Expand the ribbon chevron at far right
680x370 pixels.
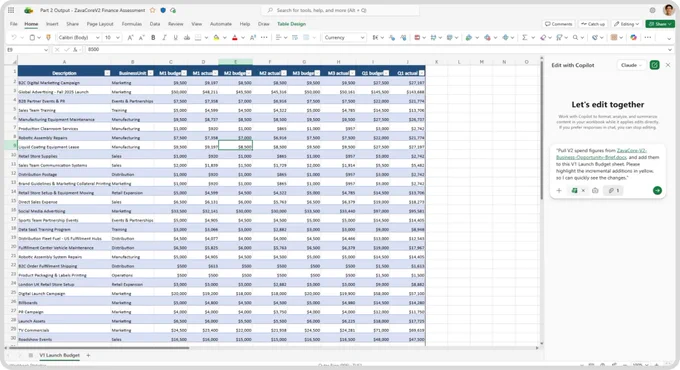(x=669, y=38)
